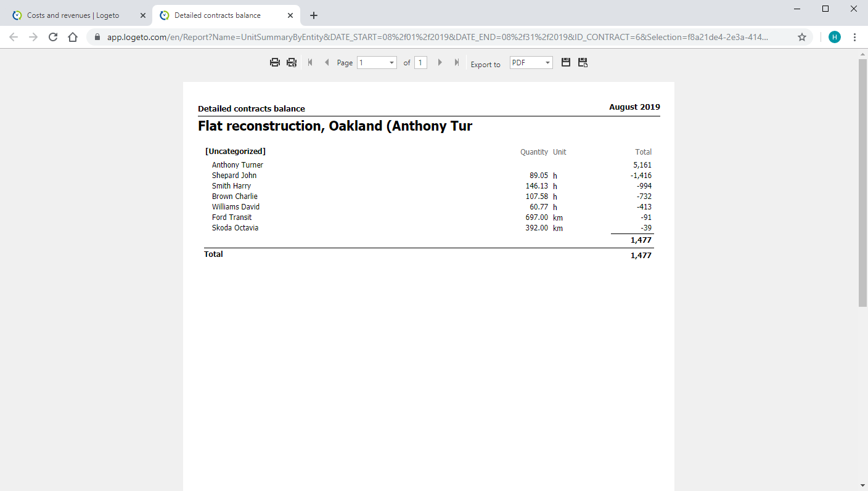The width and height of the screenshot is (868, 491).
Task: Click the Detailed contracts balance report title
Action: (x=252, y=109)
